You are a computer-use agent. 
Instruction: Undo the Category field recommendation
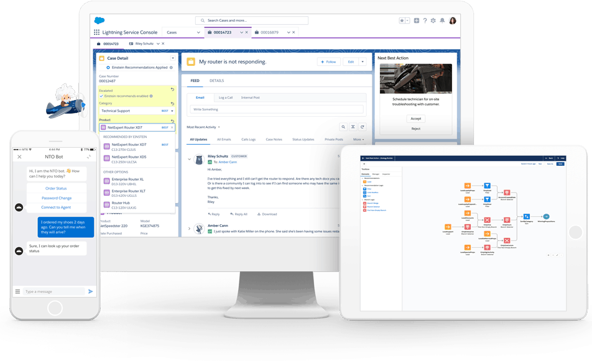click(x=172, y=103)
